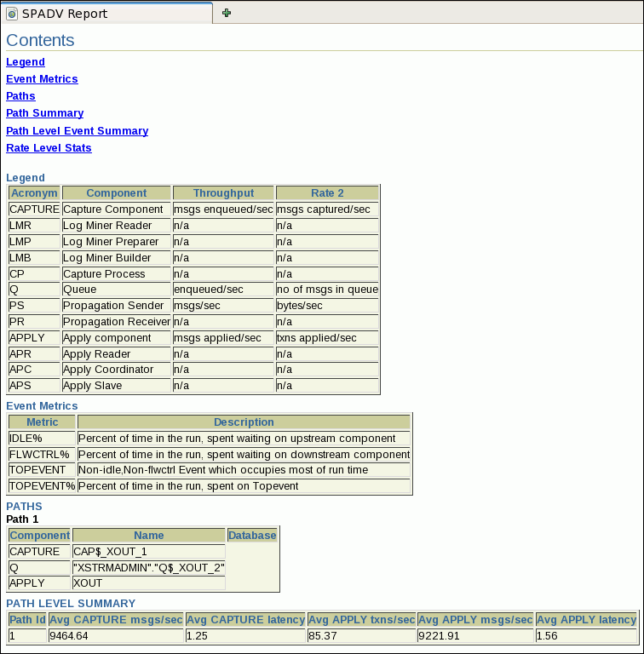
Task: Click the SPADV Report tab page icon
Action: pos(12,14)
